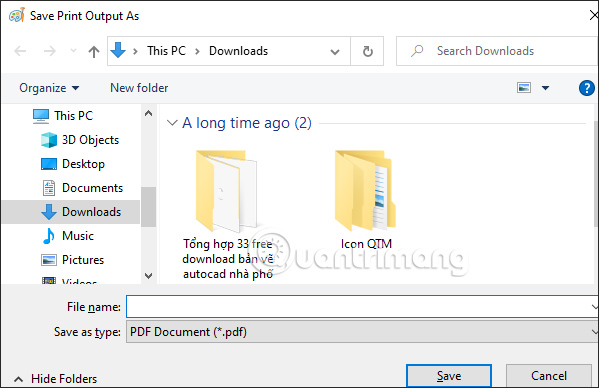
Task: Select the 'A long time ago (2)' group header
Action: click(x=247, y=123)
